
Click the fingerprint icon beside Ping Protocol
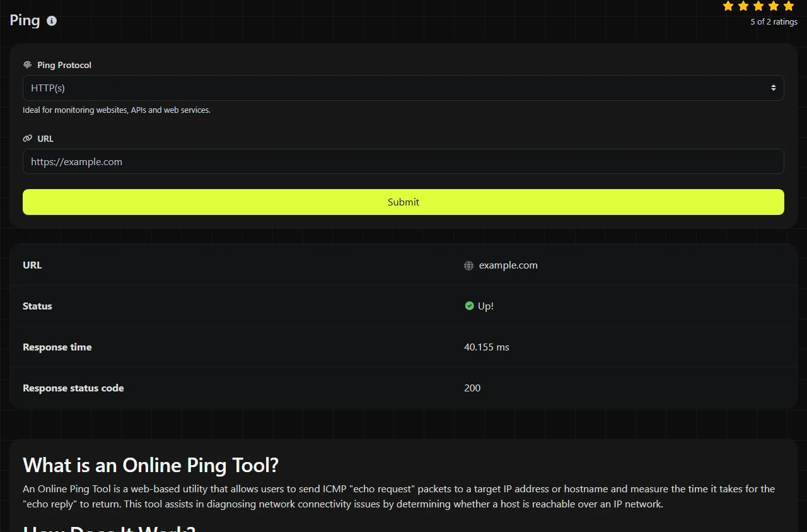point(27,65)
